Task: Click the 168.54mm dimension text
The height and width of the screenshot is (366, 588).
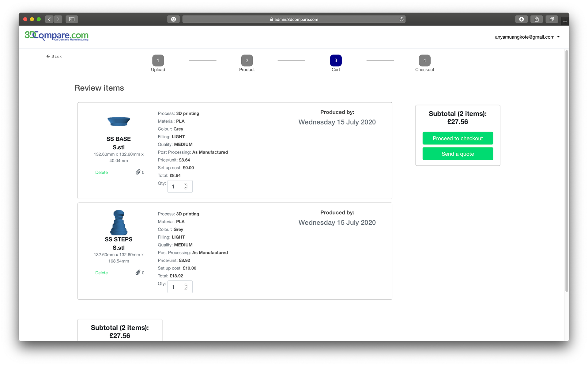Action: pos(119,261)
